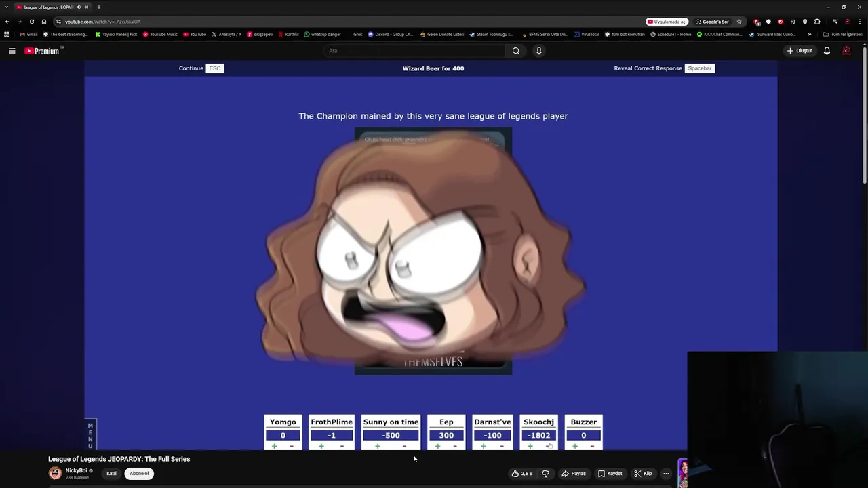Open the Gmail bookmark
This screenshot has width=868, height=488.
(28, 34)
